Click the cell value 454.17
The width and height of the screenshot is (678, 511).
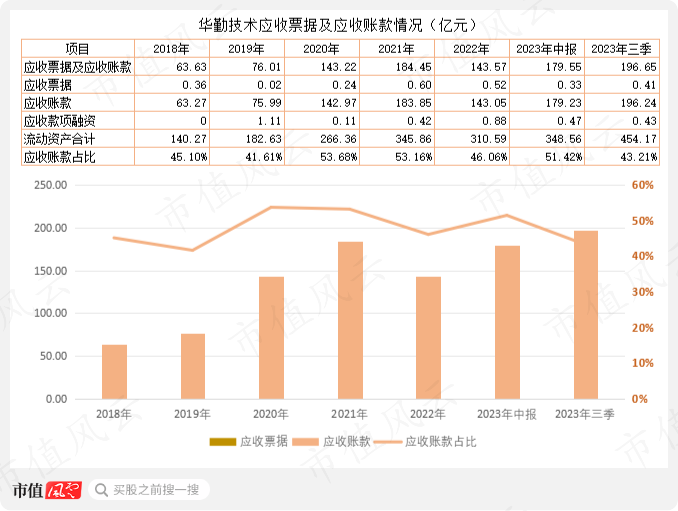pyautogui.click(x=639, y=139)
